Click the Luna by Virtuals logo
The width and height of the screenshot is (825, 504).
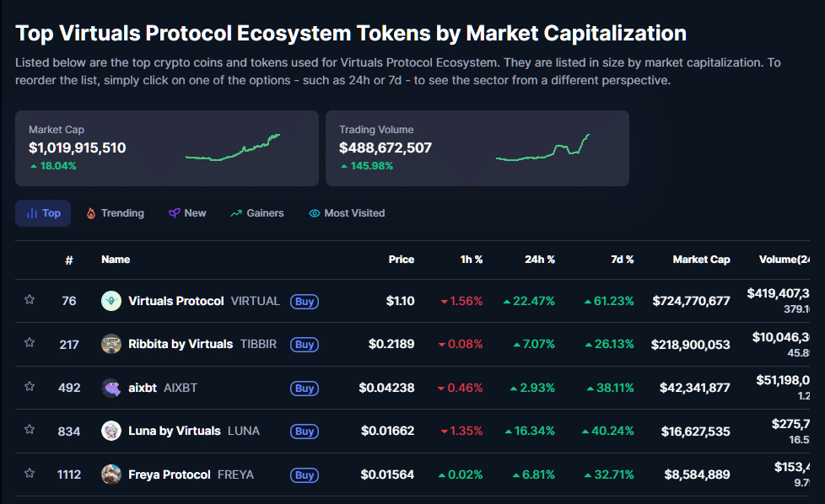point(111,432)
